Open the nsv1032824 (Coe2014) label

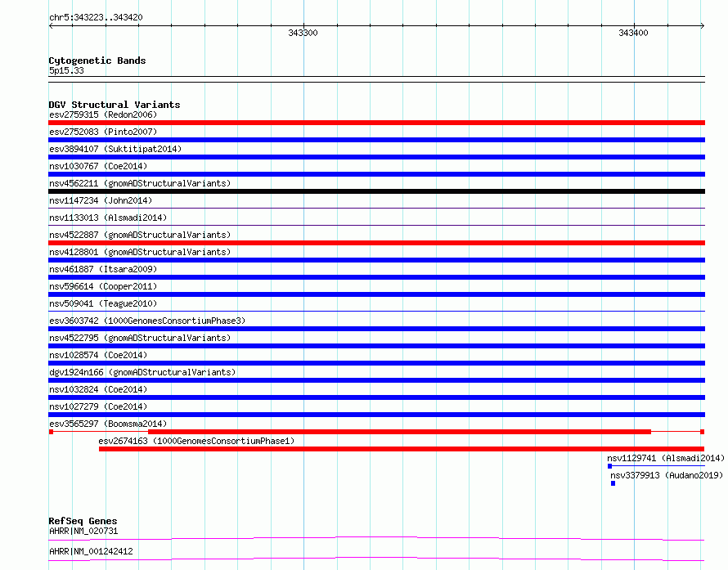pos(98,389)
